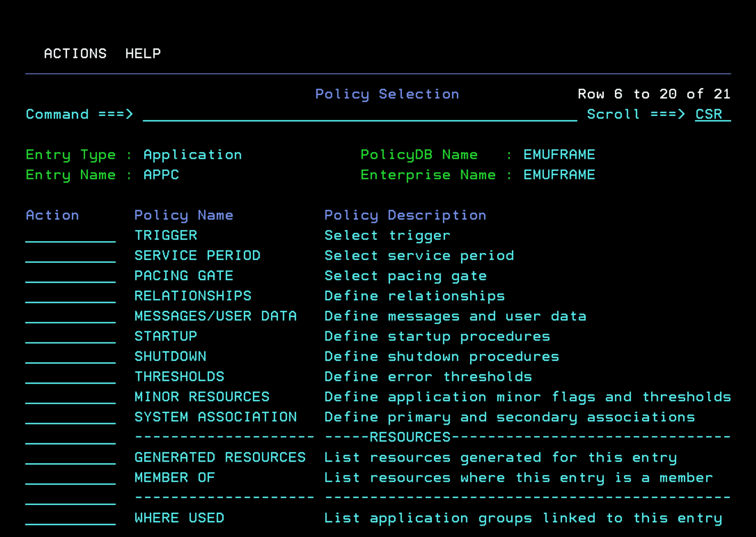Click the WHERE USED policy entry
Image resolution: width=756 pixels, height=537 pixels.
coord(179,518)
